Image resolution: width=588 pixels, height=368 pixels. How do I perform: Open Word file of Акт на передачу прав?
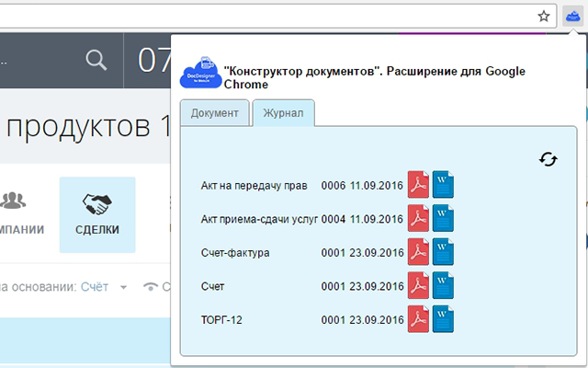tap(443, 185)
